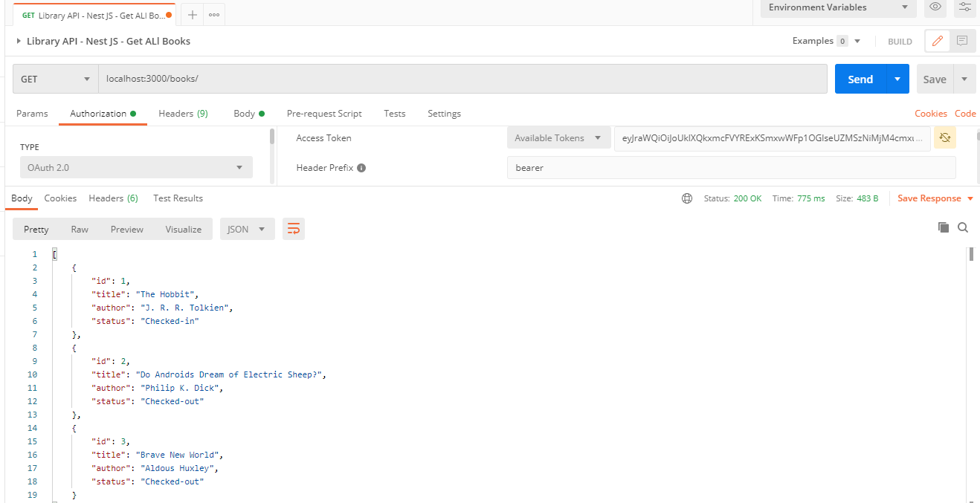Image resolution: width=980 pixels, height=503 pixels.
Task: Open the Test Results response tab
Action: [x=178, y=198]
